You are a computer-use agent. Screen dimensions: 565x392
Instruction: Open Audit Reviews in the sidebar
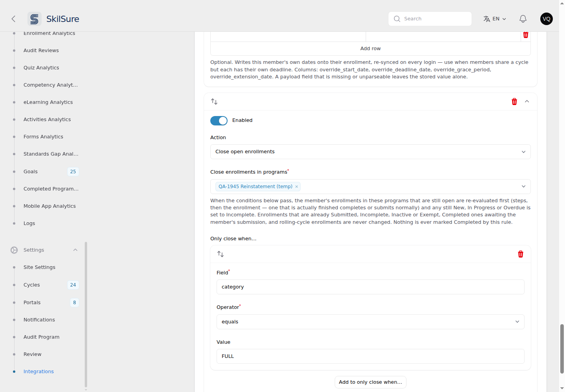pyautogui.click(x=41, y=51)
